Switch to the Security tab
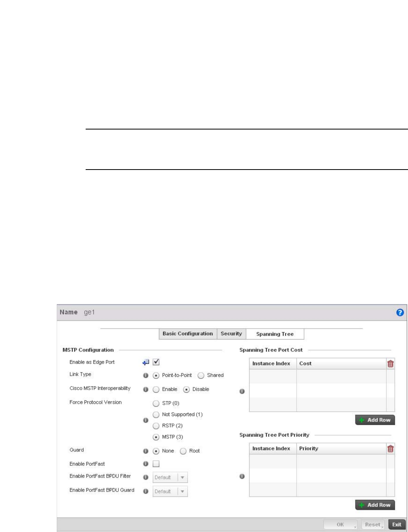Screen dimensions: 408x532 [x=231, y=334]
